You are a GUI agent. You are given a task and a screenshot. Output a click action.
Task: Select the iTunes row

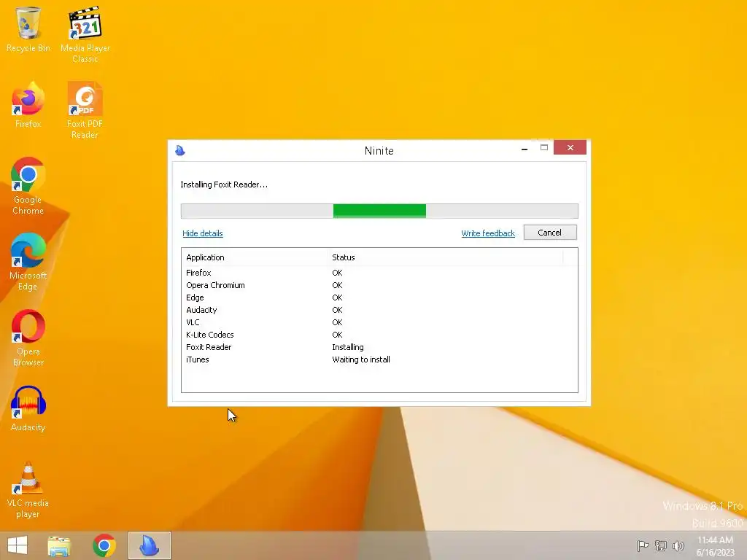click(x=379, y=359)
